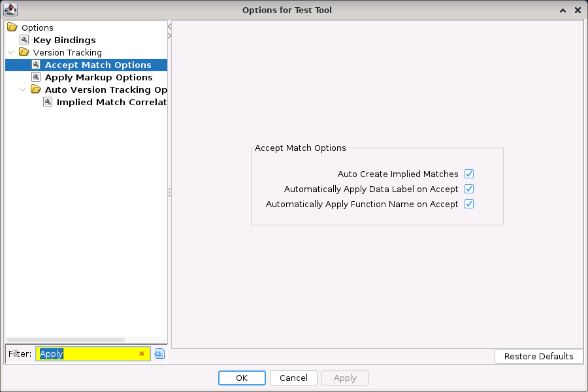Clear the filter text with the red X
This screenshot has width=588, height=392.
pyautogui.click(x=142, y=353)
